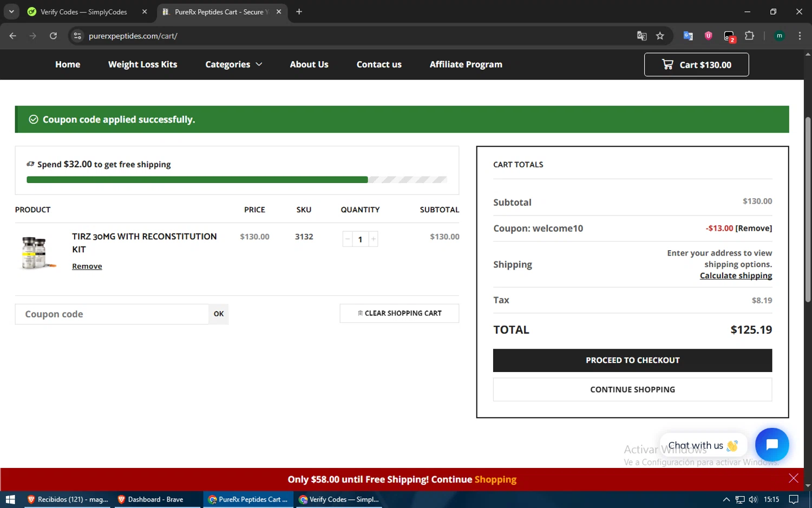812x508 pixels.
Task: Show hidden system tray icons
Action: [726, 499]
